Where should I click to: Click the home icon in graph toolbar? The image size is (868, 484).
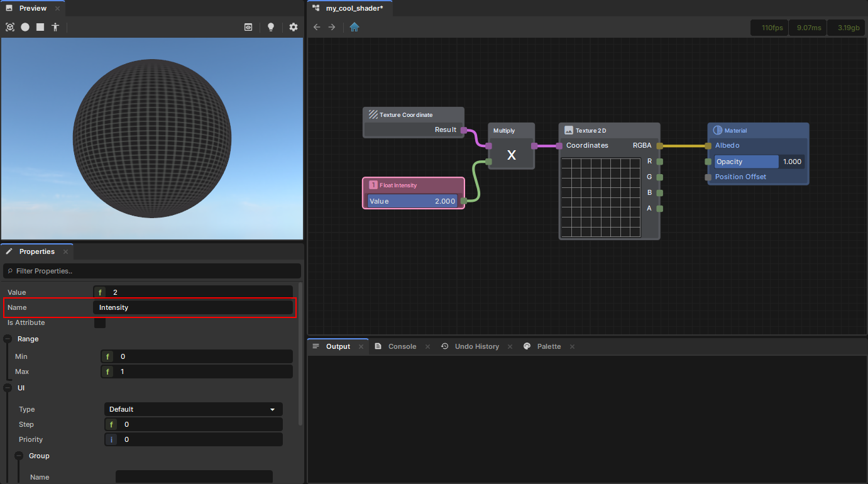click(x=354, y=27)
